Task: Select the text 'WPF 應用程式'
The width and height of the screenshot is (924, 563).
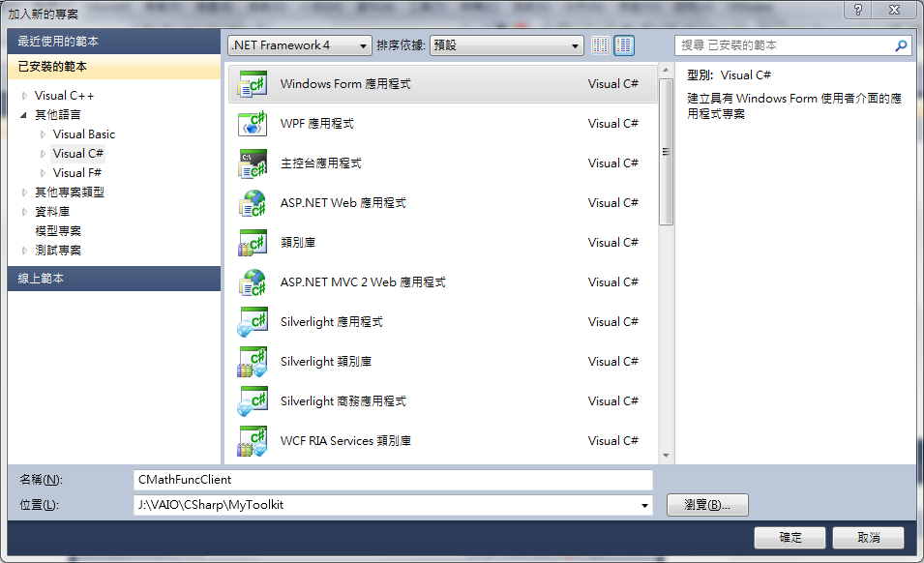Action: 317,124
